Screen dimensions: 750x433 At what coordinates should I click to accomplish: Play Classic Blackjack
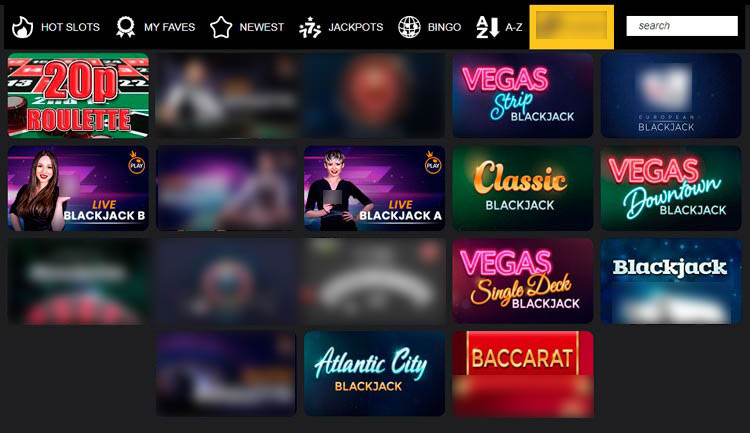(523, 188)
